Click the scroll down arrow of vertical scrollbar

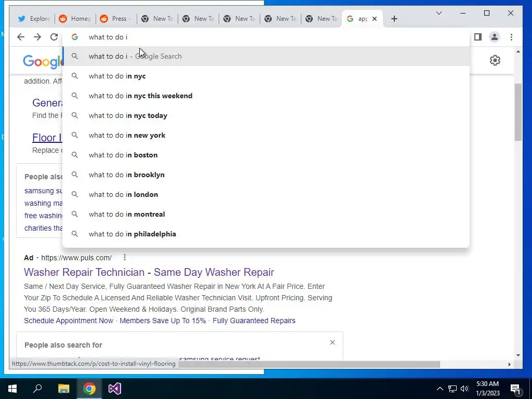pos(518,355)
